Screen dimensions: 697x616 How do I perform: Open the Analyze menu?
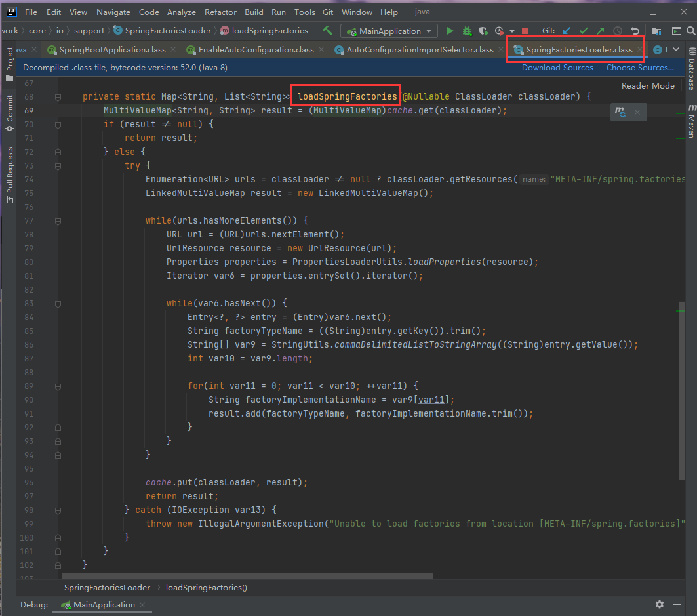point(181,12)
